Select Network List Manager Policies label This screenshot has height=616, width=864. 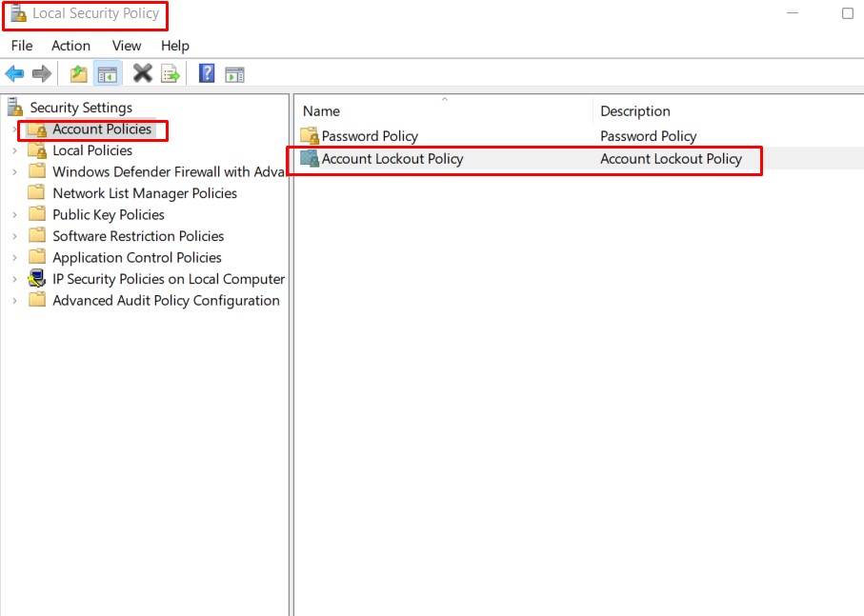145,193
